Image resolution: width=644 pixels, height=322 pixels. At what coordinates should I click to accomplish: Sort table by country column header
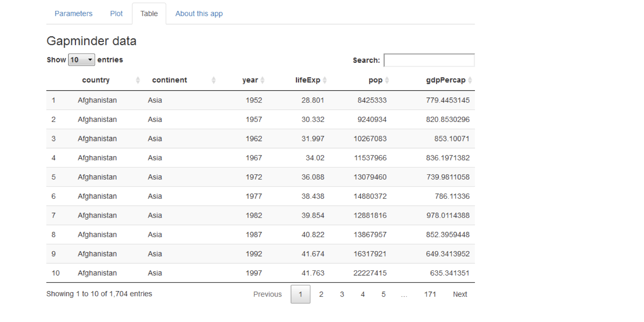pyautogui.click(x=96, y=80)
